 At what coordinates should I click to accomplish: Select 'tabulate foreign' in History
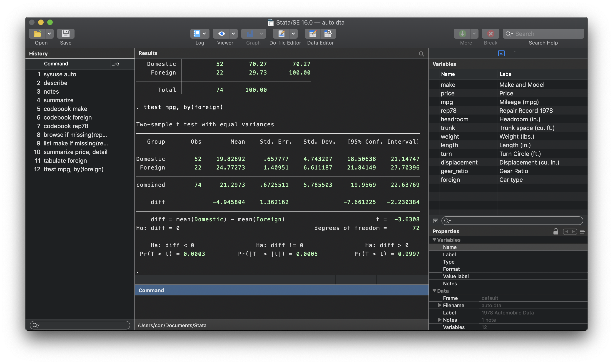click(x=80, y=161)
